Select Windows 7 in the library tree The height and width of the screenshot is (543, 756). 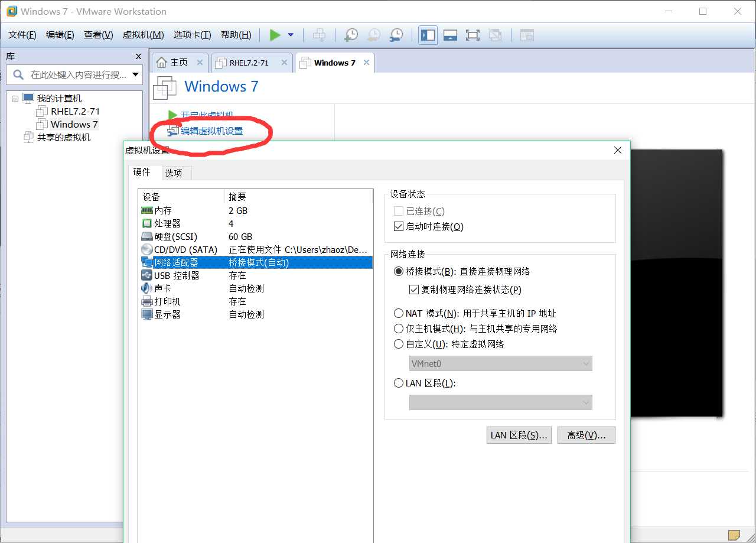point(74,124)
